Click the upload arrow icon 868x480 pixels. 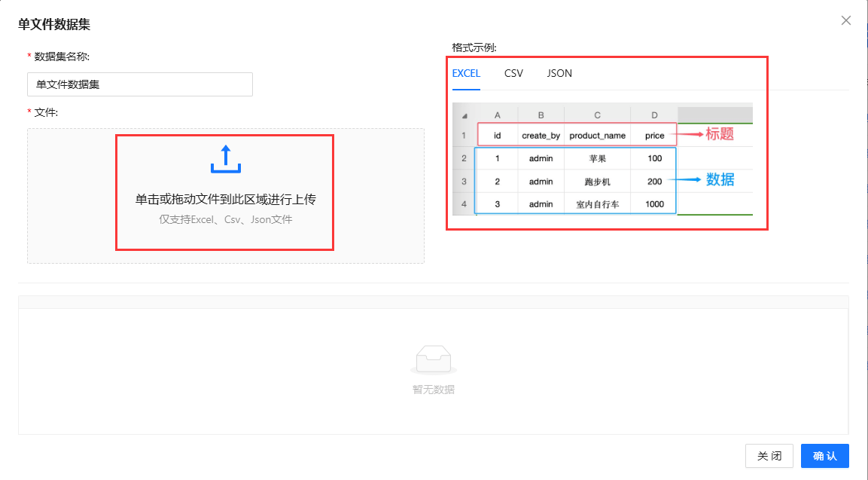point(225,159)
